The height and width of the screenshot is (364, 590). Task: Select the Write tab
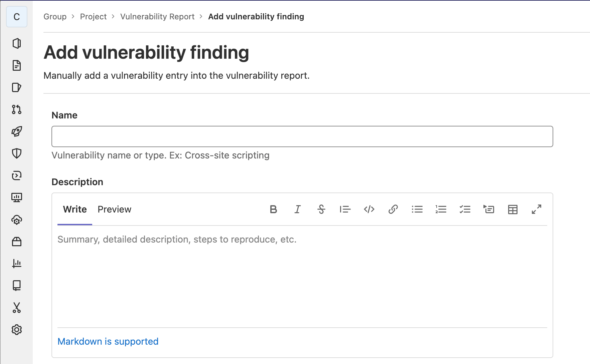click(x=75, y=210)
